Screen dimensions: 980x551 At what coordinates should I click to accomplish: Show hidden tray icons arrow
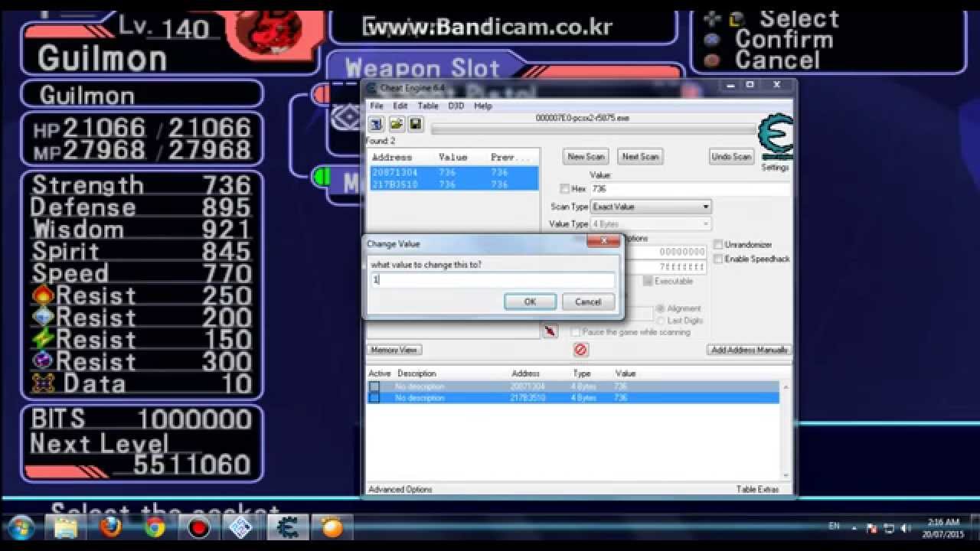coord(854,528)
